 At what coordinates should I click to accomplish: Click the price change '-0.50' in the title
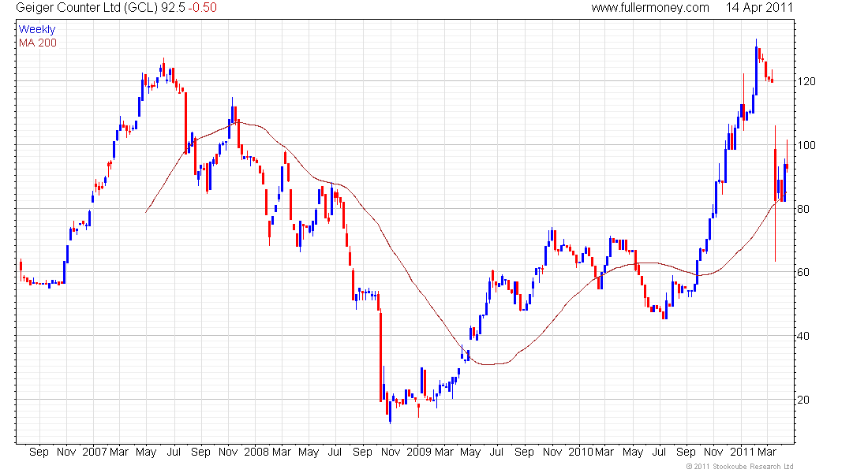203,8
